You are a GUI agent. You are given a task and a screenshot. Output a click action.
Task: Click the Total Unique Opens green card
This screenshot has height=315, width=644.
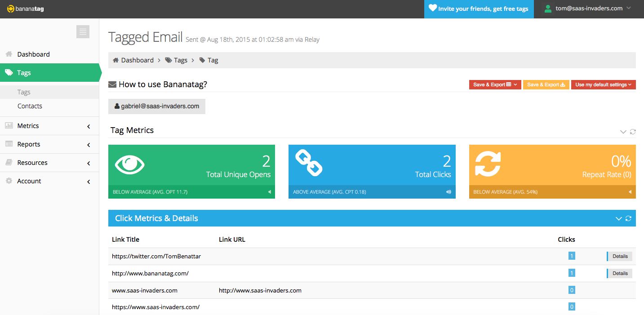(191, 172)
